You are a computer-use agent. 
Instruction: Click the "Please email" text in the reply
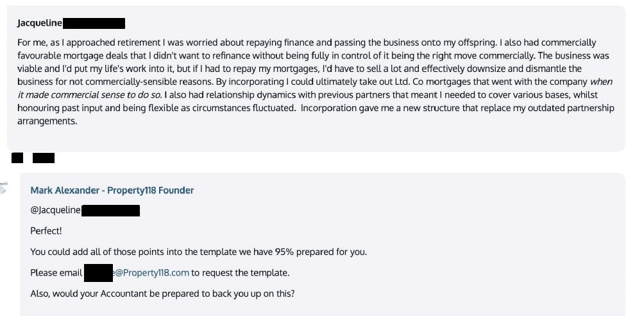point(56,272)
